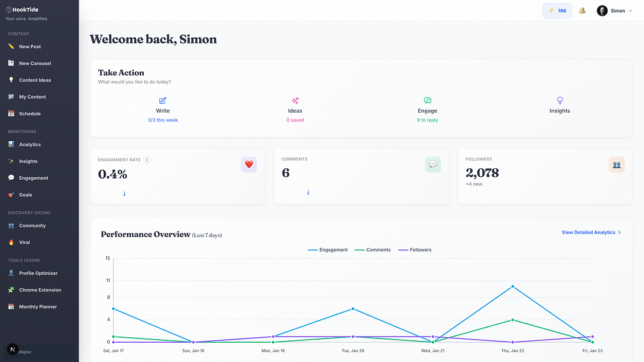Click the calendar icon beside Monthly Planner

tap(11, 306)
